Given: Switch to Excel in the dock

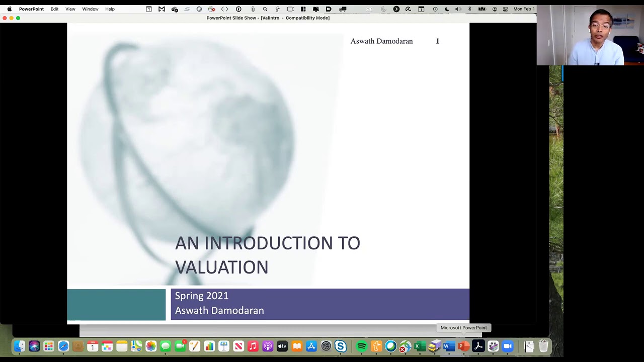Looking at the screenshot, I should (420, 346).
